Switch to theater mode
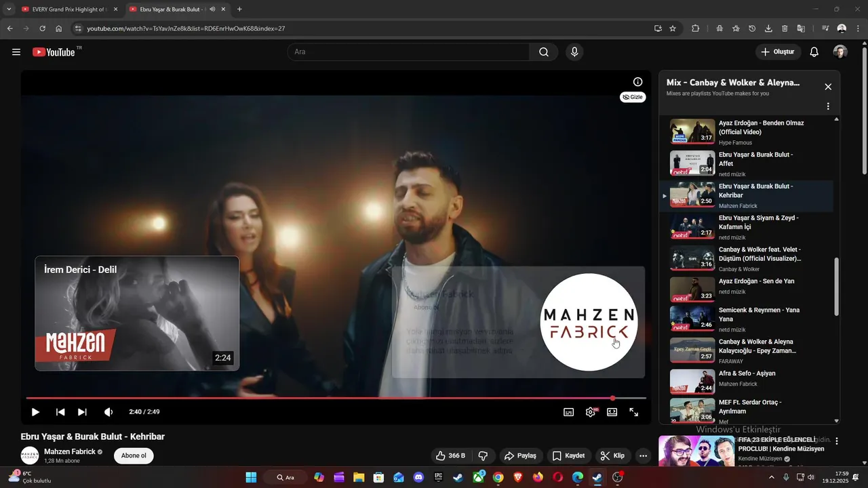 tap(612, 412)
